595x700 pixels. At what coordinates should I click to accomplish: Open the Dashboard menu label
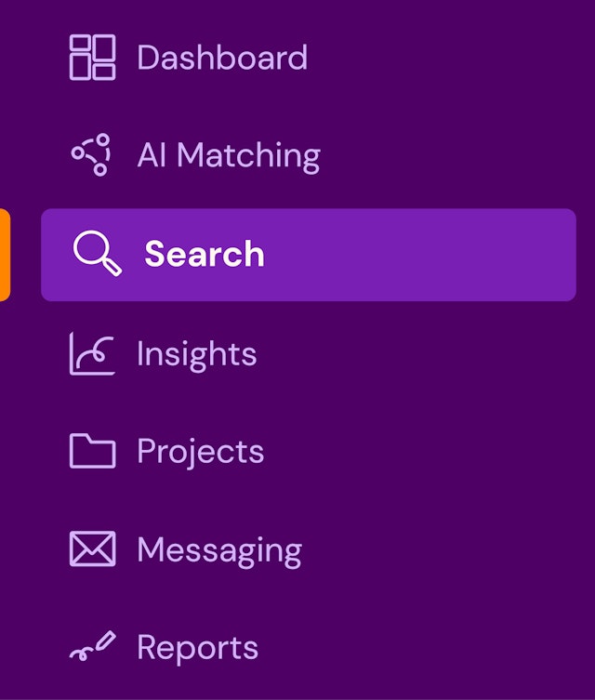(222, 58)
